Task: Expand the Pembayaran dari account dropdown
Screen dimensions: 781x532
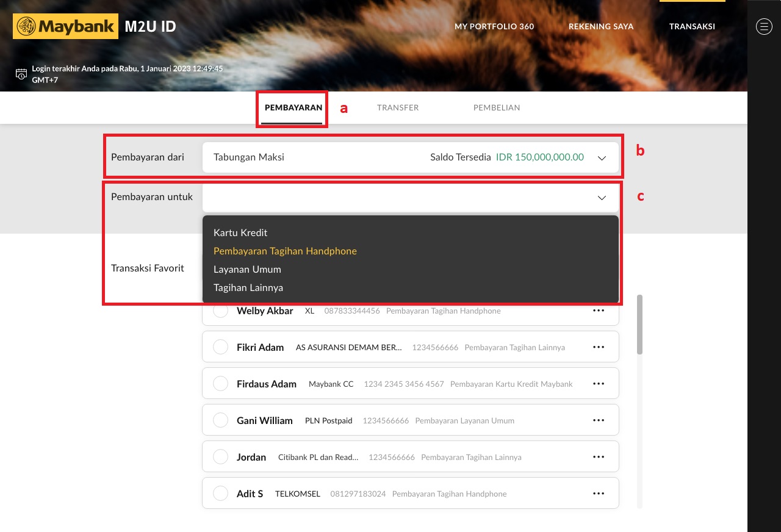Action: [602, 158]
